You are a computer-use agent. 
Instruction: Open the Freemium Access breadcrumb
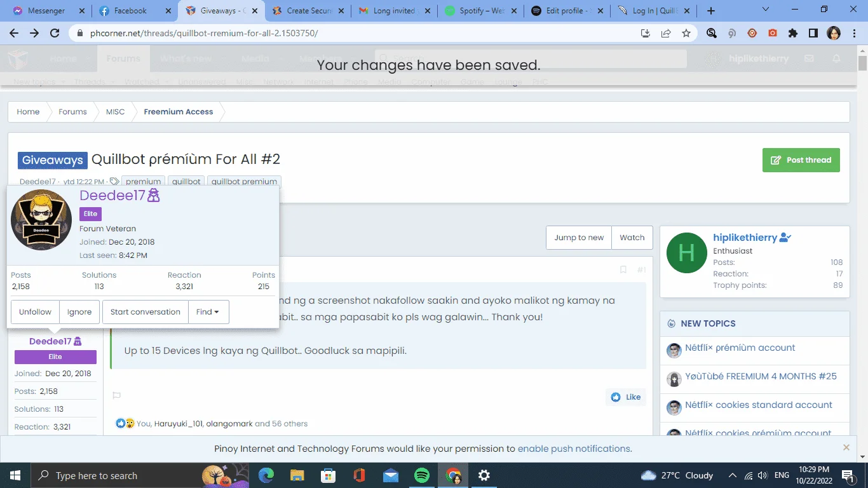pyautogui.click(x=179, y=112)
